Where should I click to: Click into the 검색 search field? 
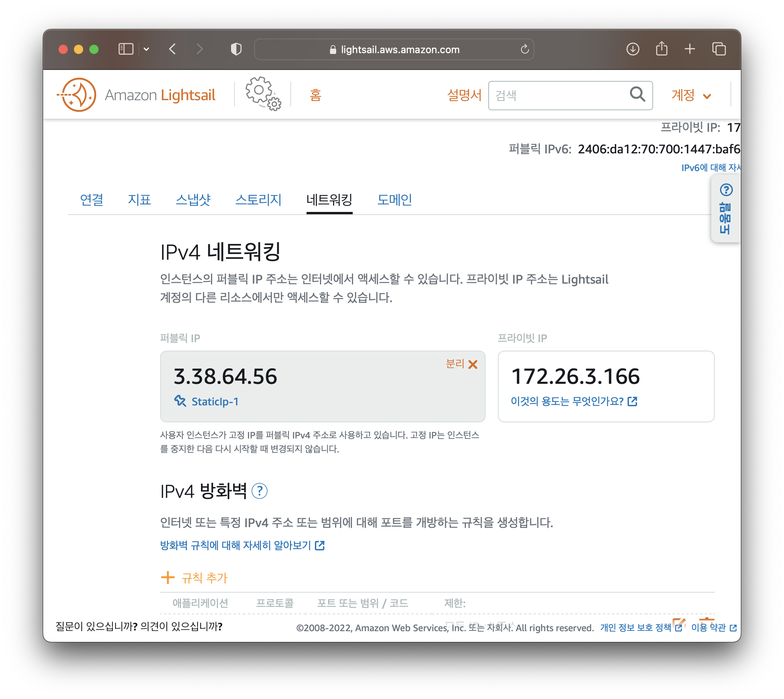tap(558, 95)
